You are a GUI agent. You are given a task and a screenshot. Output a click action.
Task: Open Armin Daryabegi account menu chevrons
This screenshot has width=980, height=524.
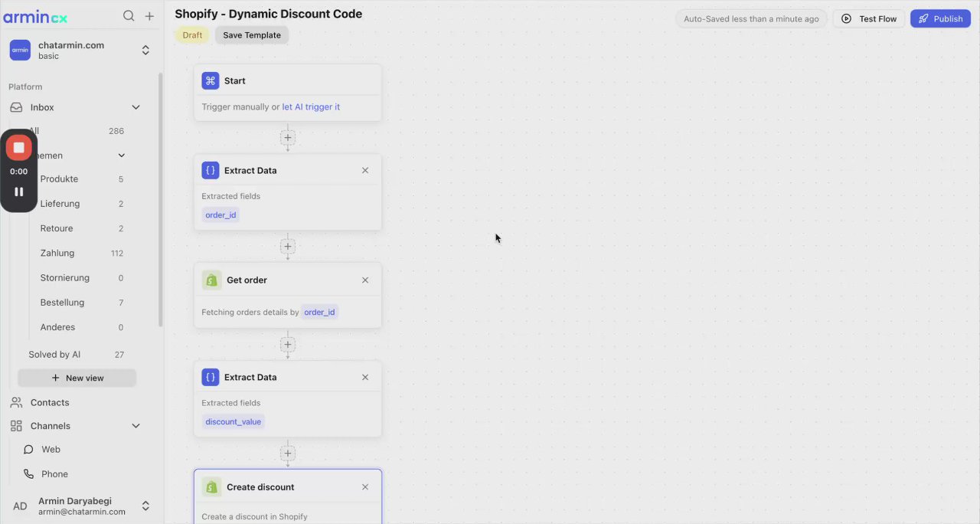145,506
